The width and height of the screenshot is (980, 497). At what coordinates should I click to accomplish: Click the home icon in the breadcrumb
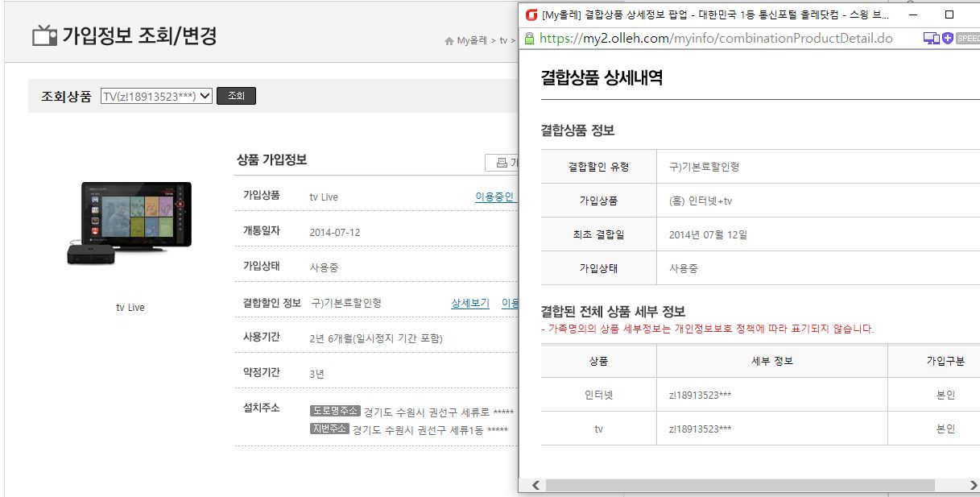coord(449,40)
